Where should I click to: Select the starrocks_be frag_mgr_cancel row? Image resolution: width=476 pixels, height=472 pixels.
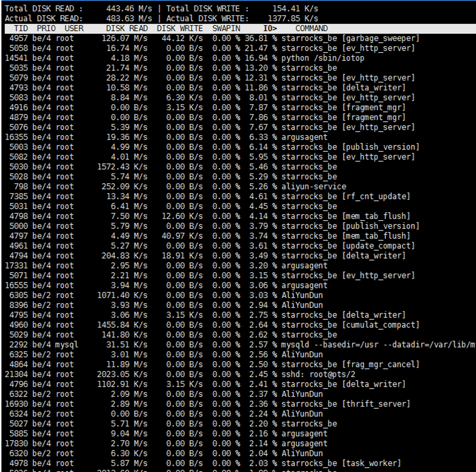pos(350,365)
